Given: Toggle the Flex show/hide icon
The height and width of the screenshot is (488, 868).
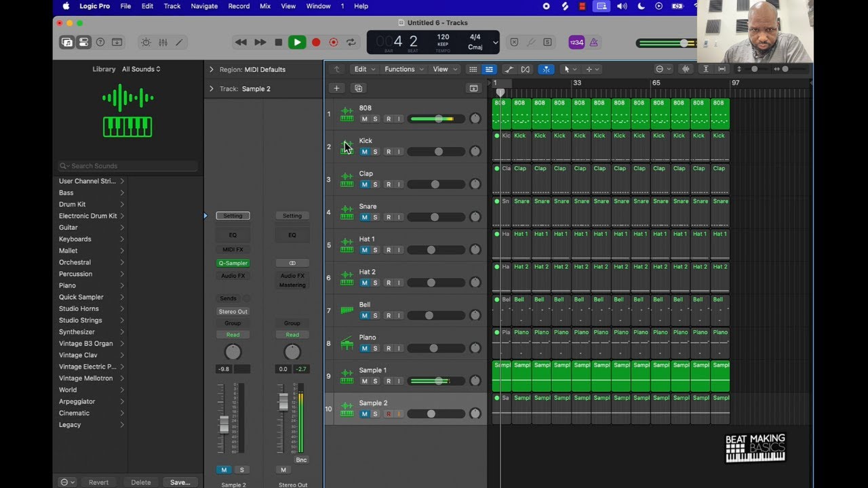Looking at the screenshot, I should pyautogui.click(x=525, y=69).
